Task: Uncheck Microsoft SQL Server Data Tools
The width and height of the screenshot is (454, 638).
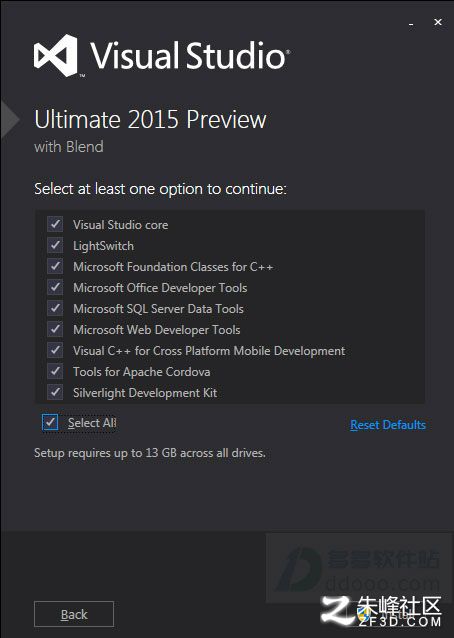Action: pos(55,308)
